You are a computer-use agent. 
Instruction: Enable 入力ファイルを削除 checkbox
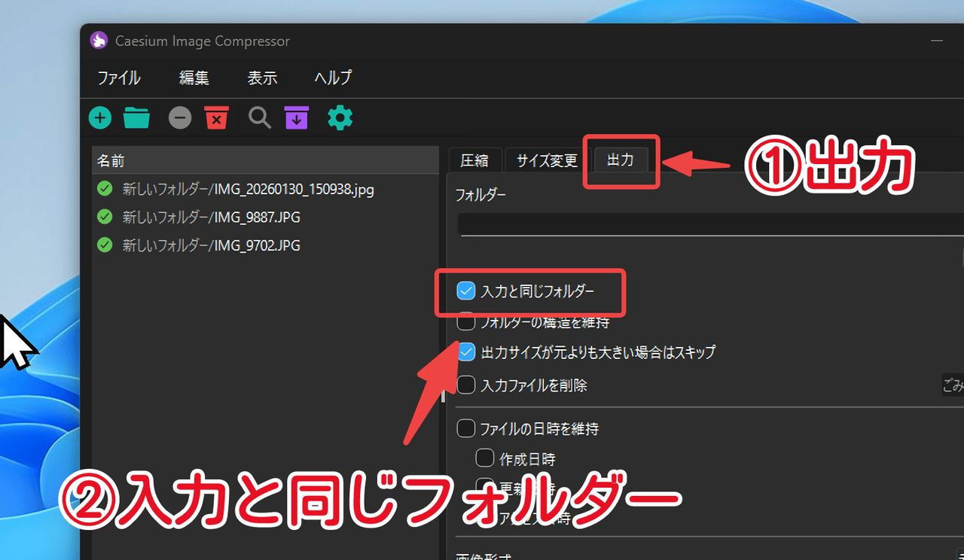pyautogui.click(x=466, y=385)
